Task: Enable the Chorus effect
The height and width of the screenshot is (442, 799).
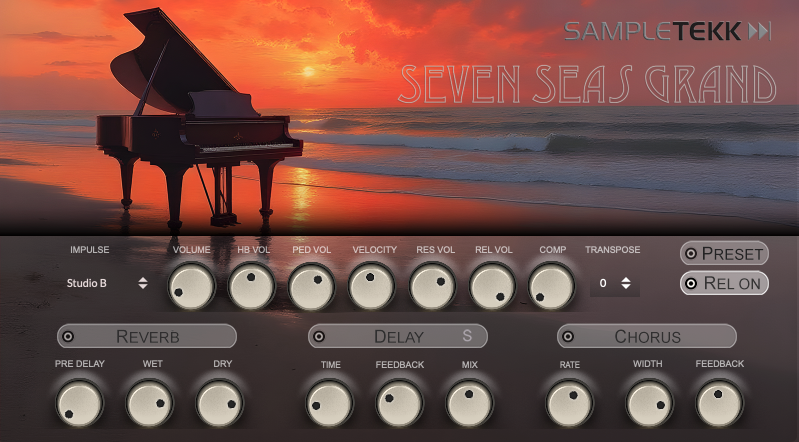Action: [570, 336]
